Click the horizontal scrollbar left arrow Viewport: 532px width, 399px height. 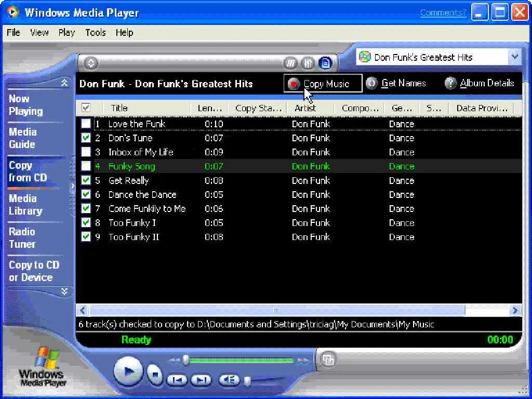point(83,310)
